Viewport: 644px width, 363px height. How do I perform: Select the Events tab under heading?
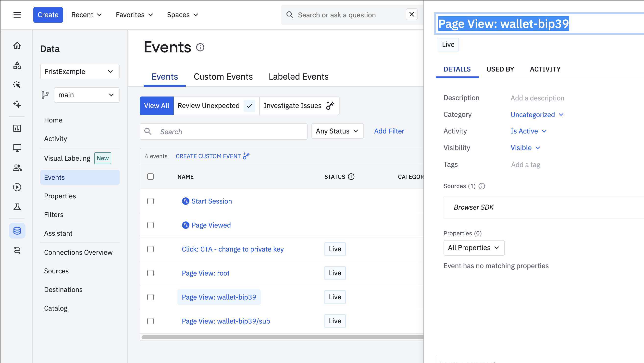164,77
